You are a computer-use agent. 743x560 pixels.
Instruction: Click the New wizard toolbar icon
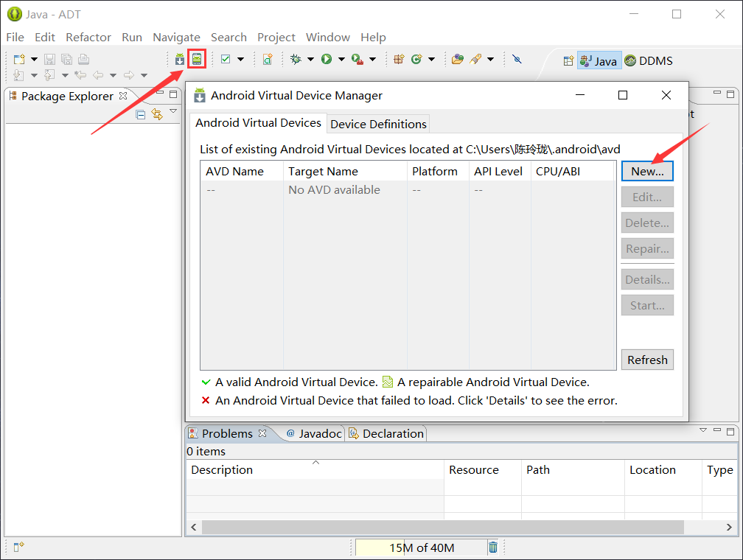[19, 59]
